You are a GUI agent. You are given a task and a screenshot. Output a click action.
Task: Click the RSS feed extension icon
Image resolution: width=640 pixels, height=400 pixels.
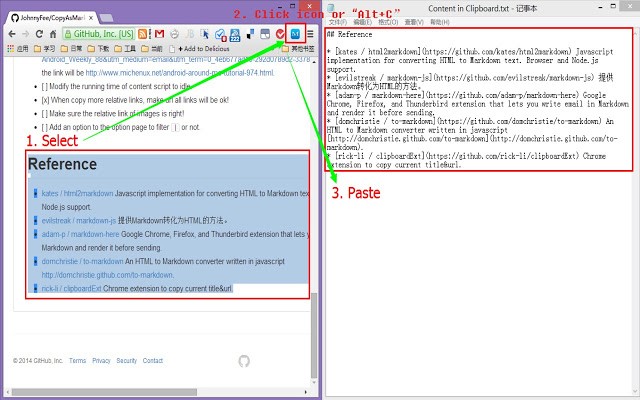coord(144,33)
